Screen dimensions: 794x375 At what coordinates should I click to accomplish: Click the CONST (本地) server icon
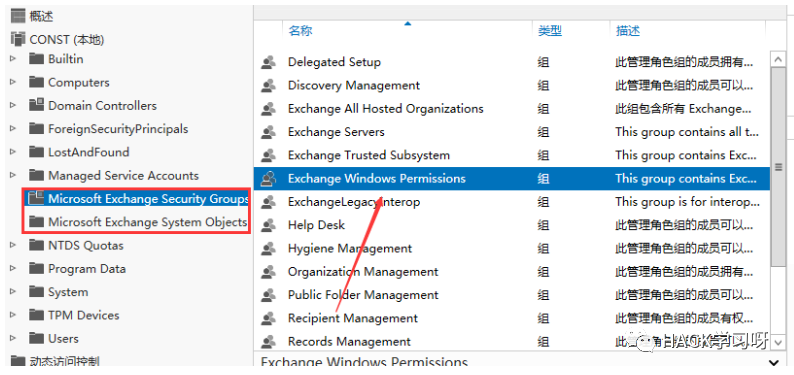coord(18,39)
